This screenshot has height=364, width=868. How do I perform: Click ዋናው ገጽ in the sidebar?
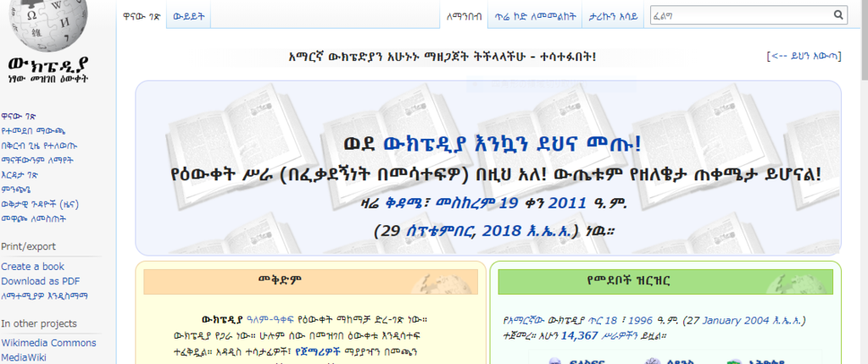click(x=19, y=117)
